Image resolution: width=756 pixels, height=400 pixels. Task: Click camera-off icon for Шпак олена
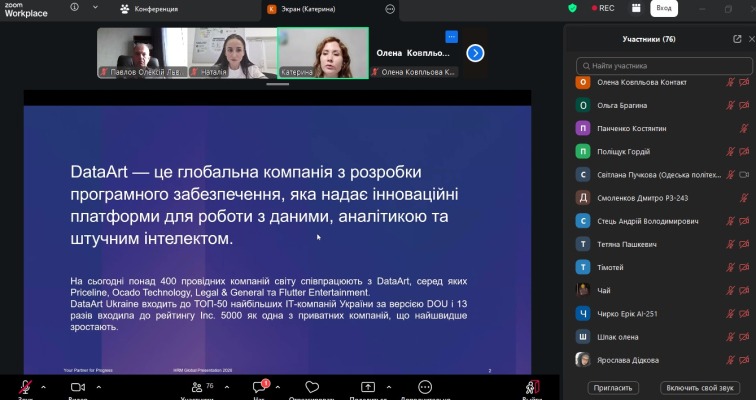click(x=744, y=337)
